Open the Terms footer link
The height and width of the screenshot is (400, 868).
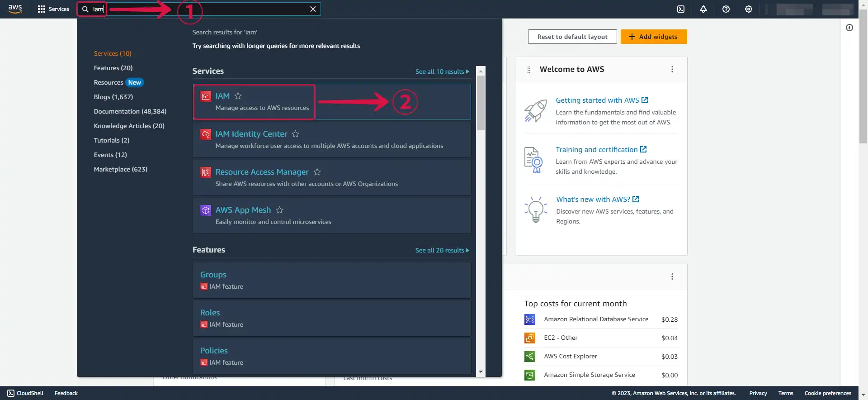click(786, 393)
